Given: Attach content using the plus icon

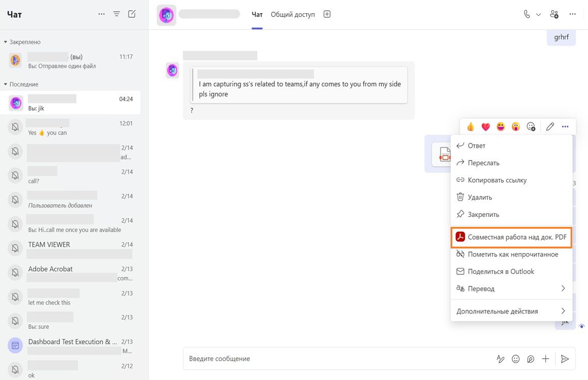Looking at the screenshot, I should coord(545,359).
